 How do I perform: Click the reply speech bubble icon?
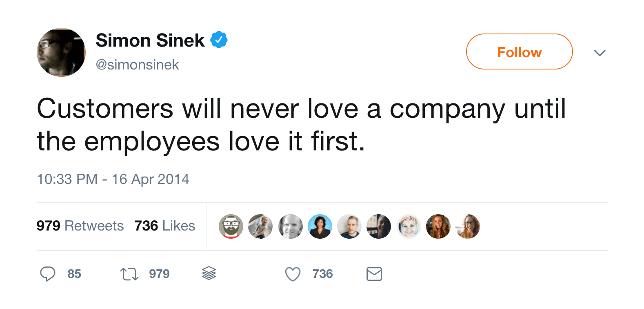(x=48, y=273)
